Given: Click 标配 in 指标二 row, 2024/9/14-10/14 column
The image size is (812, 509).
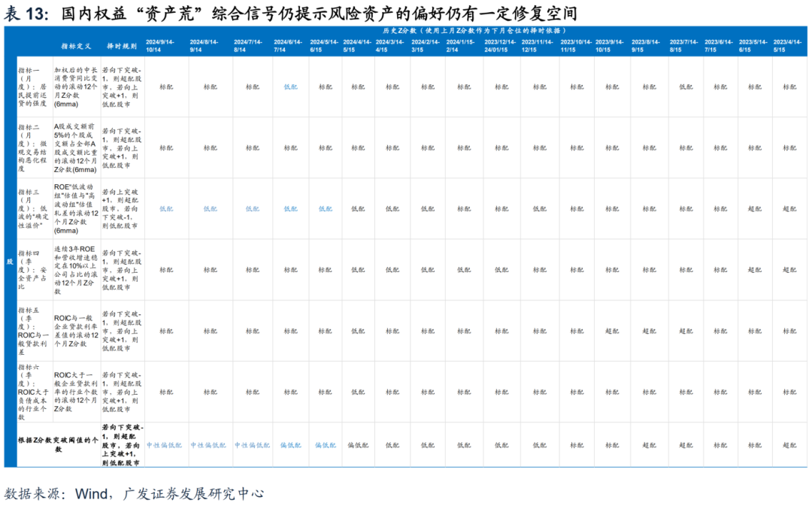Looking at the screenshot, I should coord(166,147).
